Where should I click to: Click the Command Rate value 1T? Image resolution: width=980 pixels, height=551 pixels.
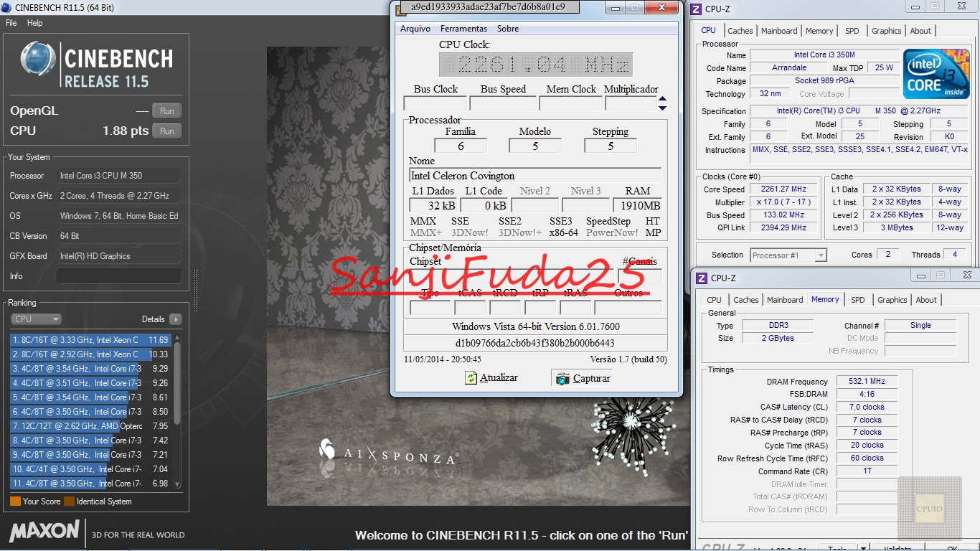click(867, 471)
